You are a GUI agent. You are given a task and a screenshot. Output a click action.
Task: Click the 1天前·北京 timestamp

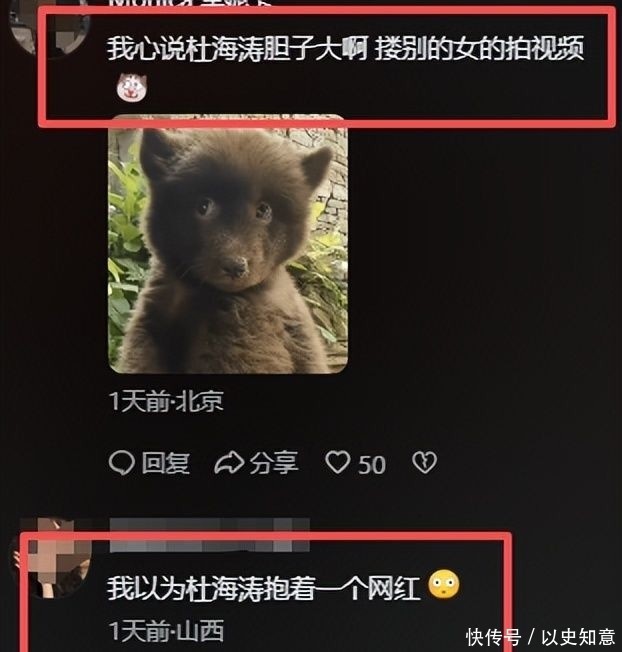click(166, 401)
